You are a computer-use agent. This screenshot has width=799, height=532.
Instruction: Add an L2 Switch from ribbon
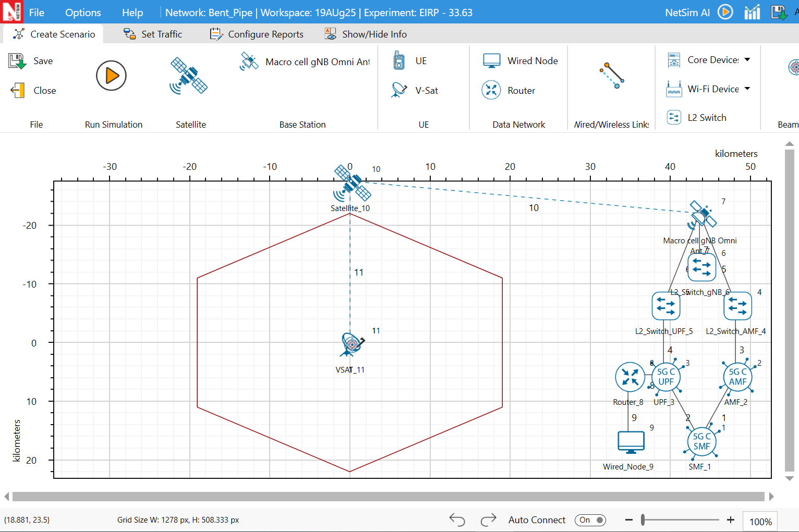674,118
